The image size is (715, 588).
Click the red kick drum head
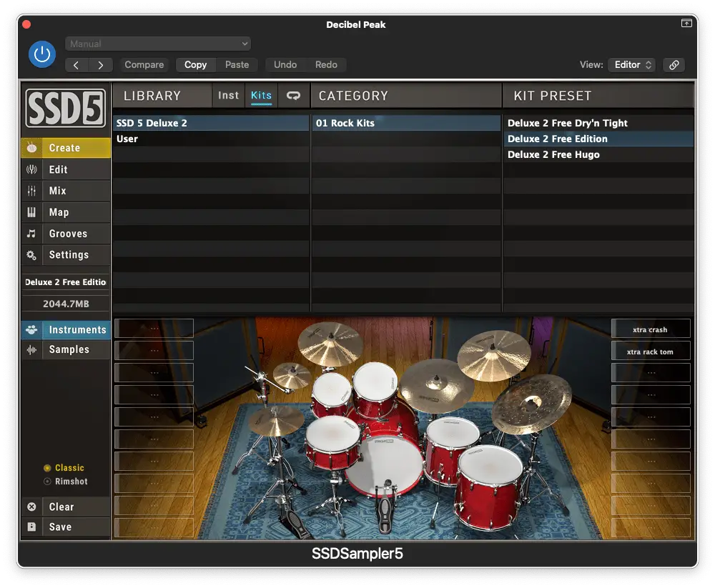point(383,465)
